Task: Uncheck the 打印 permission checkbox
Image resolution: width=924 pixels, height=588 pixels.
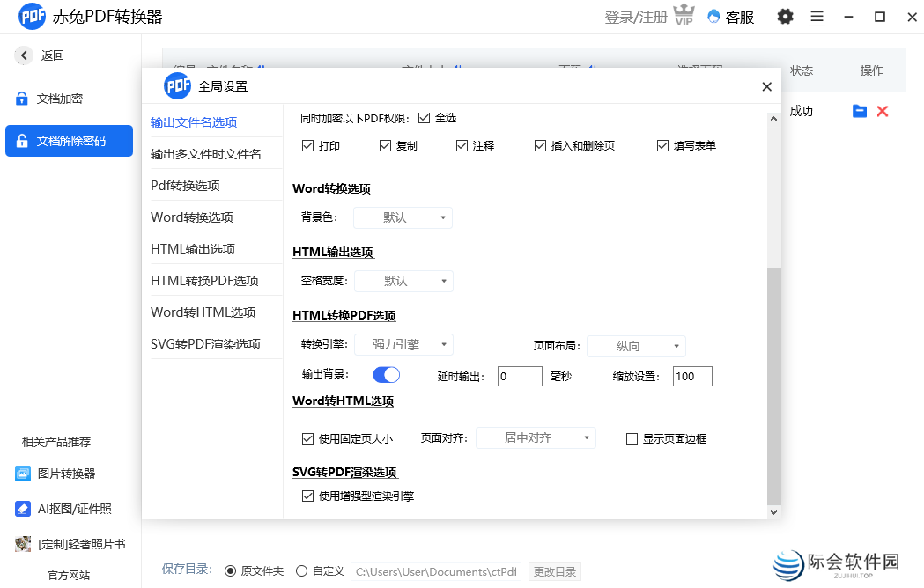Action: pos(307,145)
